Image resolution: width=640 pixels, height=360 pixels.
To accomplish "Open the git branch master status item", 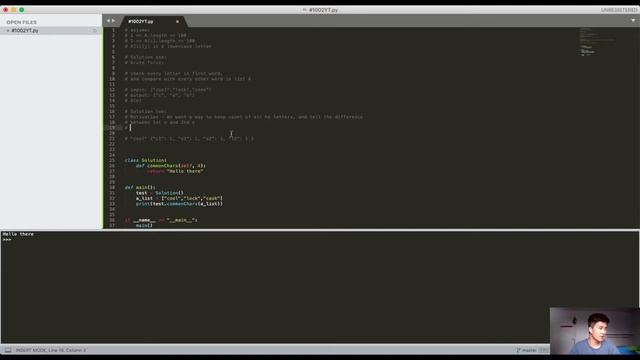I will coord(527,350).
